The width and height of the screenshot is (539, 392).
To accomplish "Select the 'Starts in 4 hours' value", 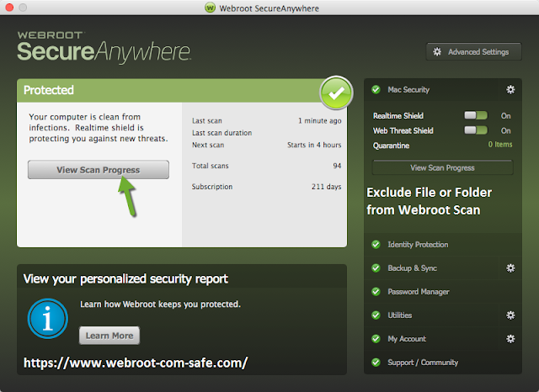I will (x=314, y=145).
